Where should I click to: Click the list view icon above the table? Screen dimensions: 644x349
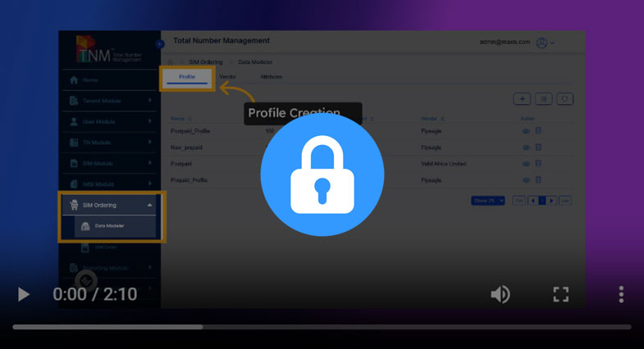point(543,99)
